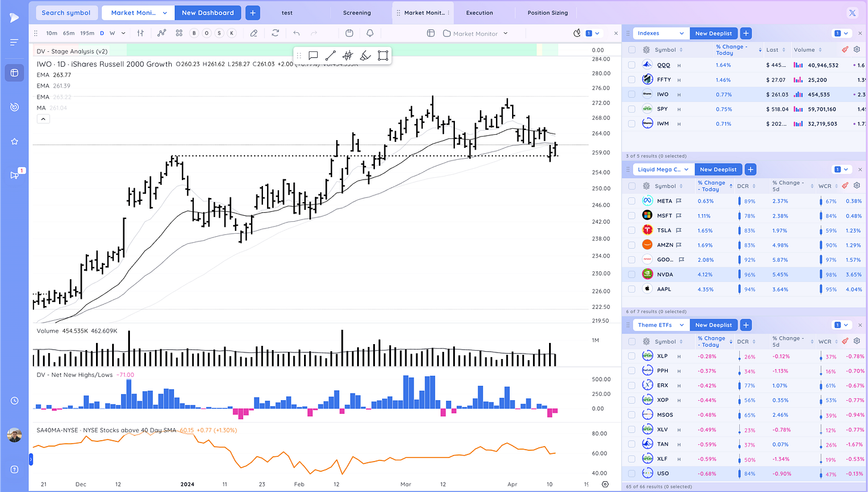Toggle the B circle button in toolbar
The image size is (868, 492).
(x=194, y=33)
